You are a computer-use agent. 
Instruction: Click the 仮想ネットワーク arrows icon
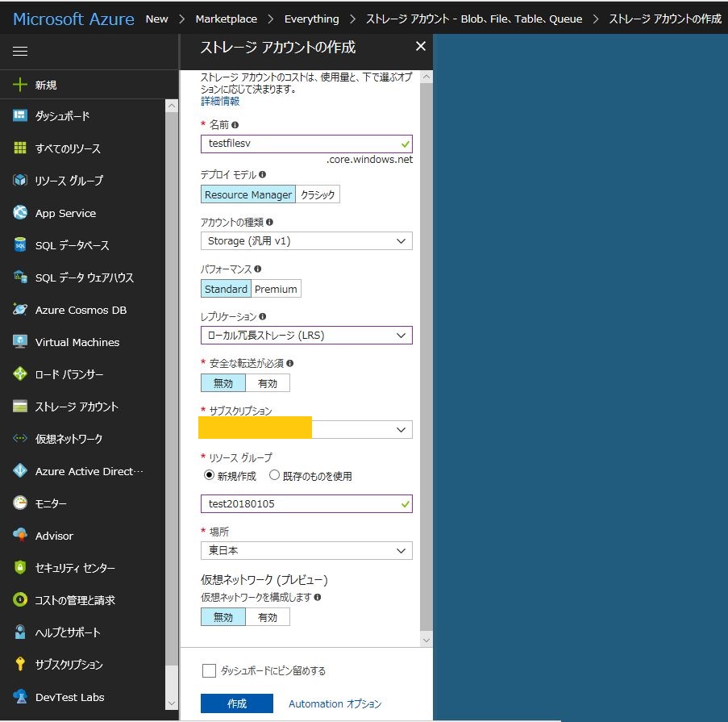coord(20,438)
